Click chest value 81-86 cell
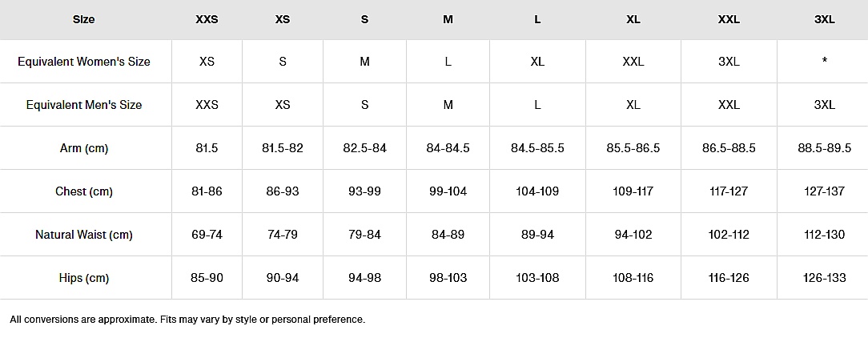868x338 pixels. click(x=207, y=191)
